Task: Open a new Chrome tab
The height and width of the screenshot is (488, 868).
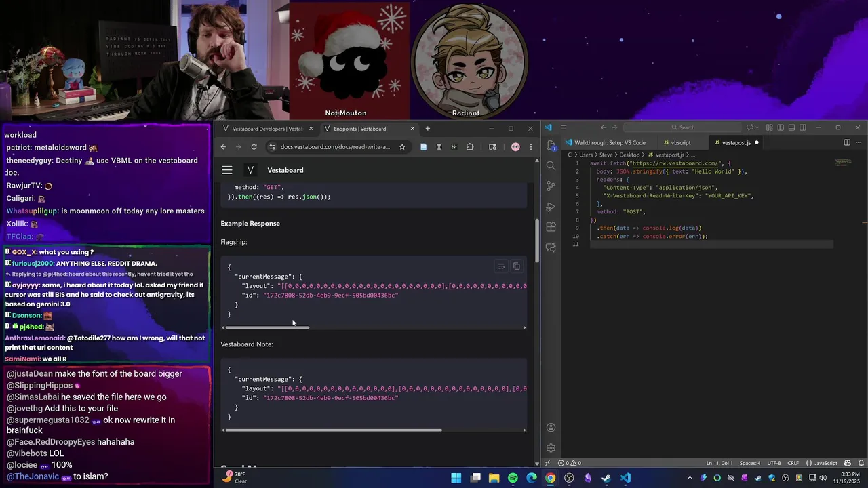Action: (x=427, y=129)
